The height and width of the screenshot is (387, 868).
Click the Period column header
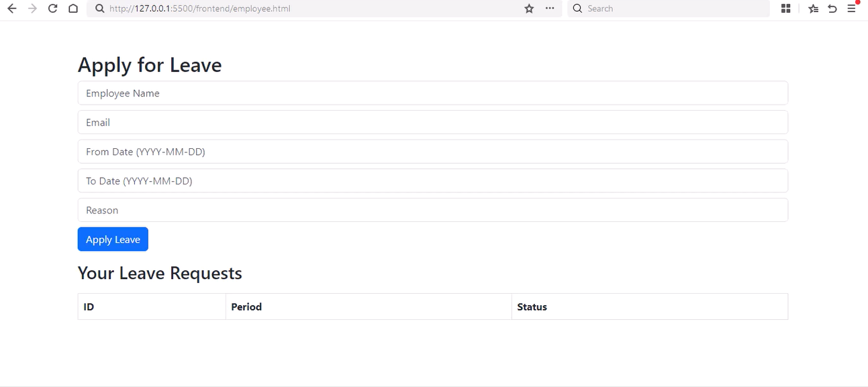coord(369,307)
